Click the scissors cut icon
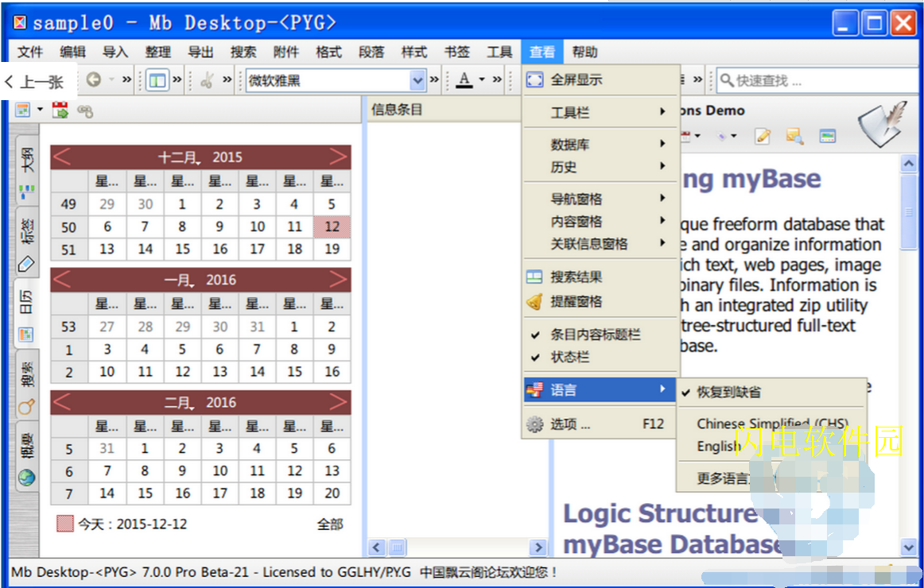 pyautogui.click(x=207, y=80)
